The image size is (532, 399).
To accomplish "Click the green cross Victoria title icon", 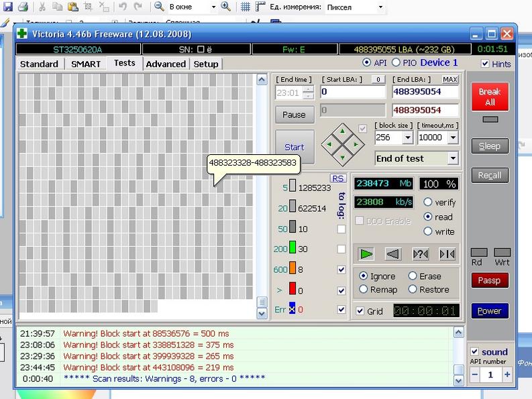I will click(22, 34).
